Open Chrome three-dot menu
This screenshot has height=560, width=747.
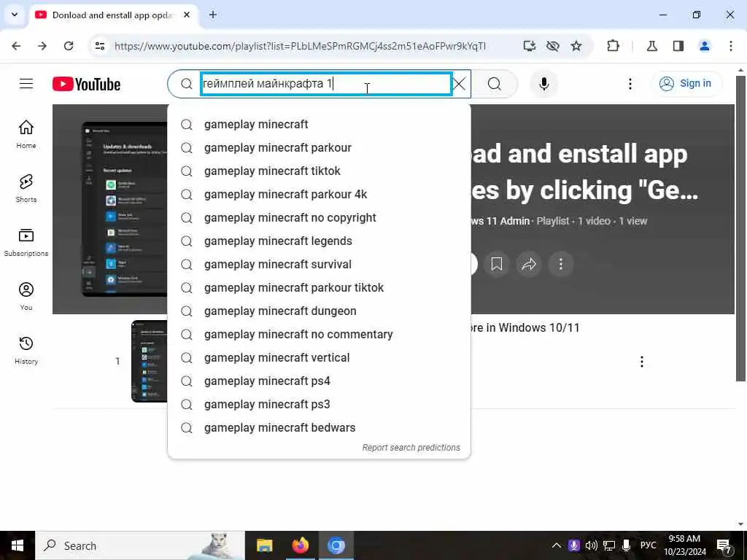[x=731, y=46]
